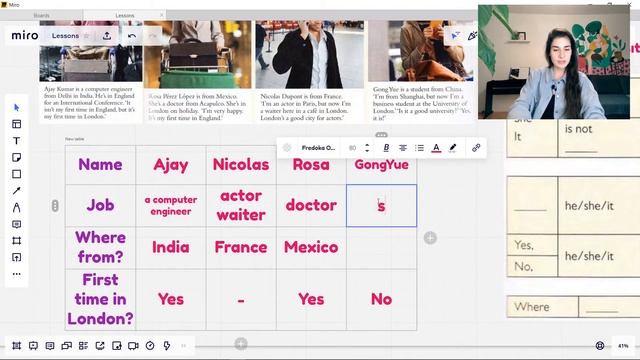This screenshot has width=640, height=360.
Task: Click screen sharing icon in bottom toolbar
Action: click(100, 346)
